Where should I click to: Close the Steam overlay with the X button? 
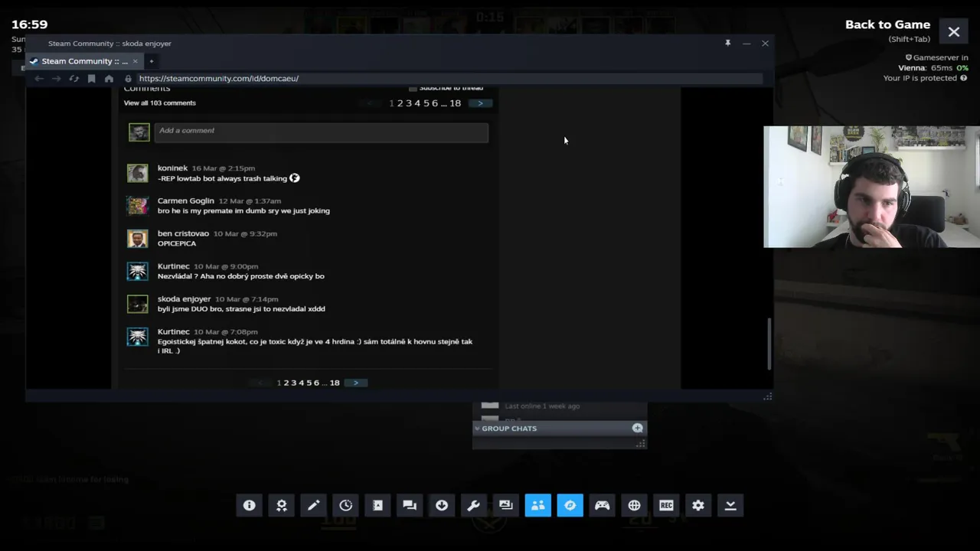[x=954, y=32]
